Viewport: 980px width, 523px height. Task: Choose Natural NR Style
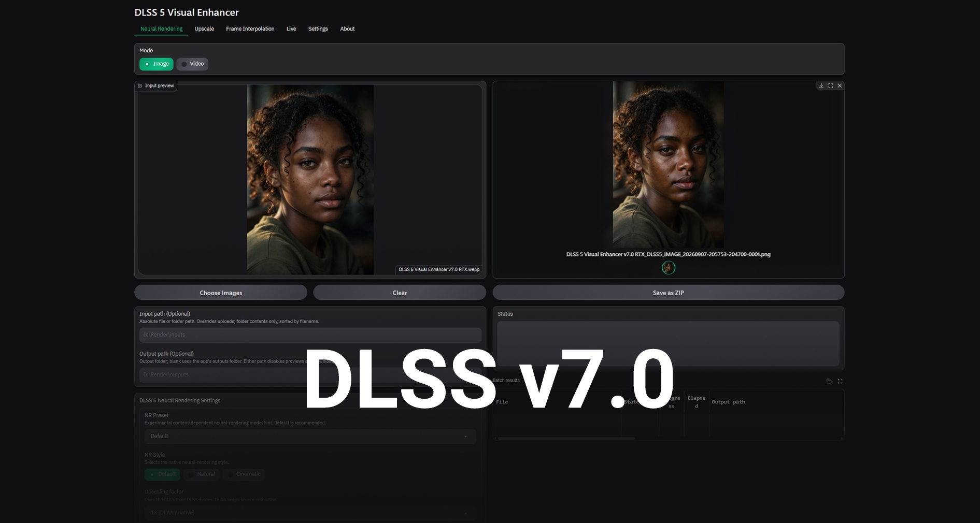(202, 474)
